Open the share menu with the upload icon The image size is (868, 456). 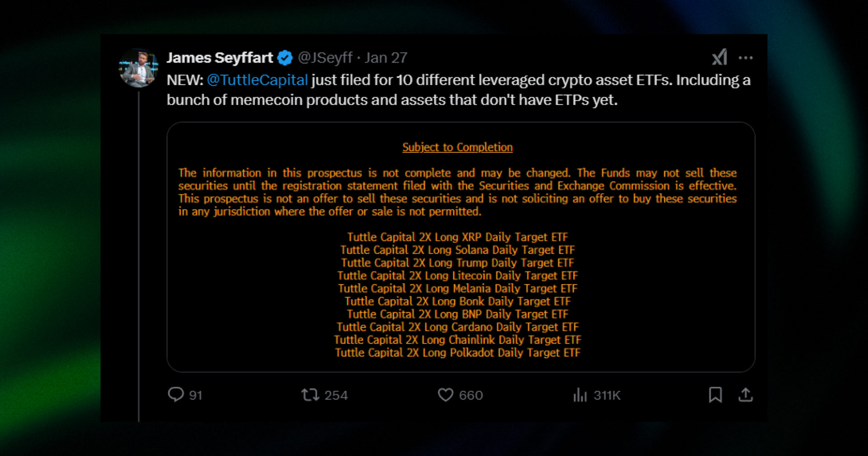pos(746,395)
